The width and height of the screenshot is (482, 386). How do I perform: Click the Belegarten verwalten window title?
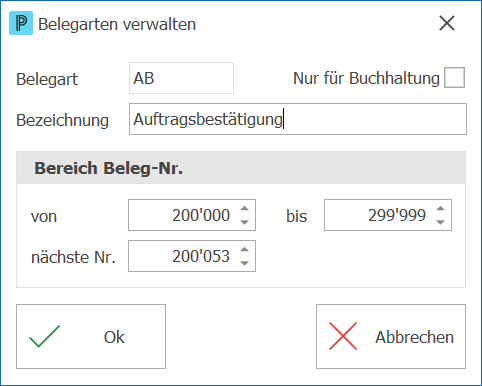tap(117, 24)
